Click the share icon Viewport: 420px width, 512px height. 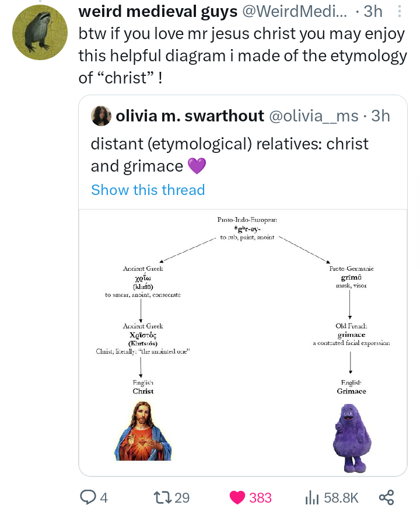pos(386,497)
